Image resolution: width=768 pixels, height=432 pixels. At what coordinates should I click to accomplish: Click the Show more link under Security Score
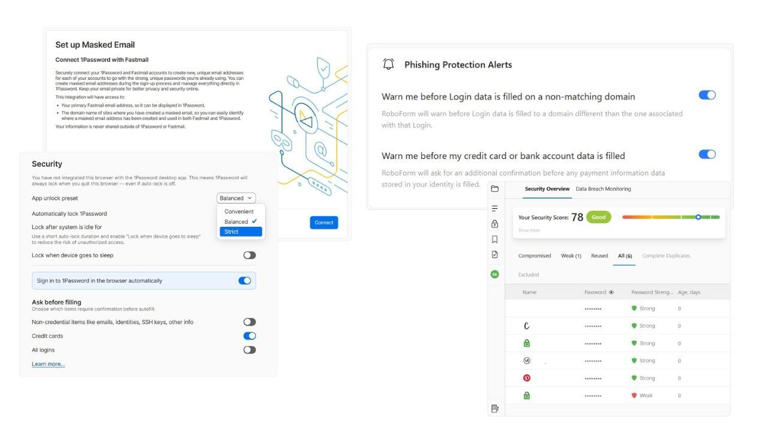[x=529, y=230]
